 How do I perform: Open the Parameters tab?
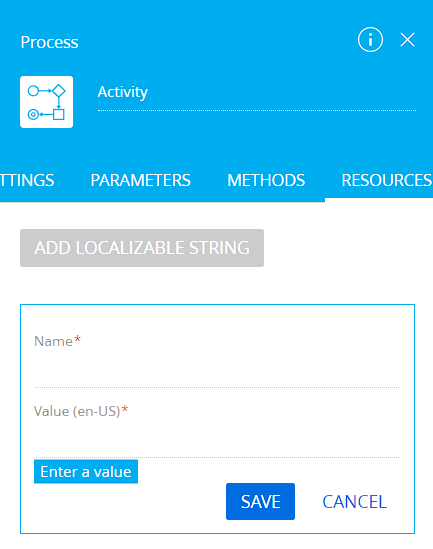pos(140,180)
